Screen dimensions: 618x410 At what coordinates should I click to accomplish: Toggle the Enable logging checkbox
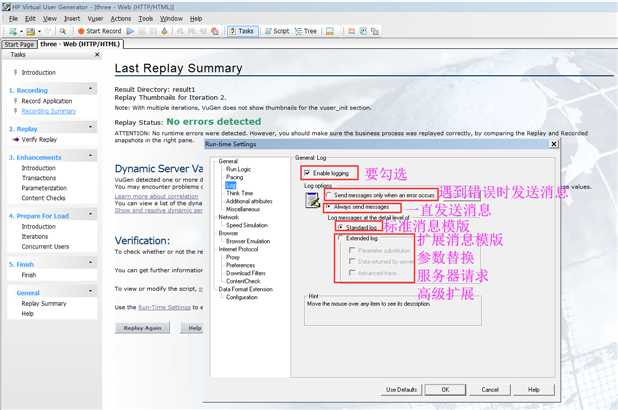point(307,173)
